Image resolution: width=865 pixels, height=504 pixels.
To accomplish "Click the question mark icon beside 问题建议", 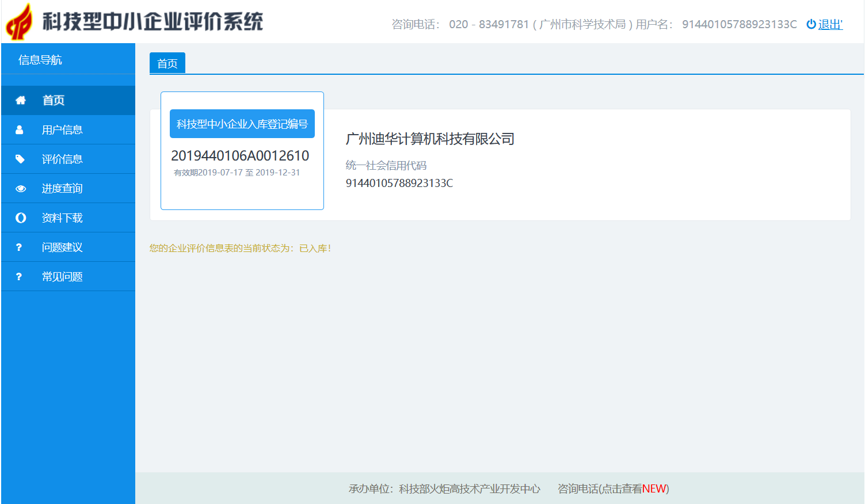I will 19,247.
